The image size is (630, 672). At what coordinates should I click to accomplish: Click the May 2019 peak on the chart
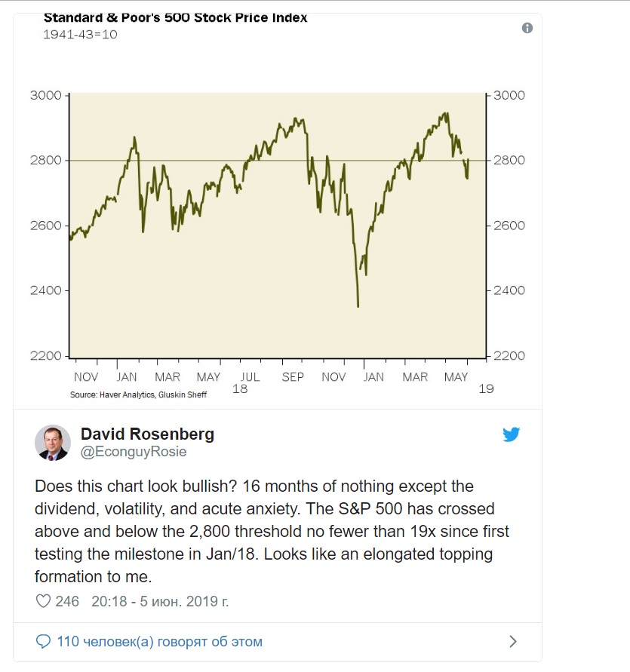pyautogui.click(x=446, y=114)
